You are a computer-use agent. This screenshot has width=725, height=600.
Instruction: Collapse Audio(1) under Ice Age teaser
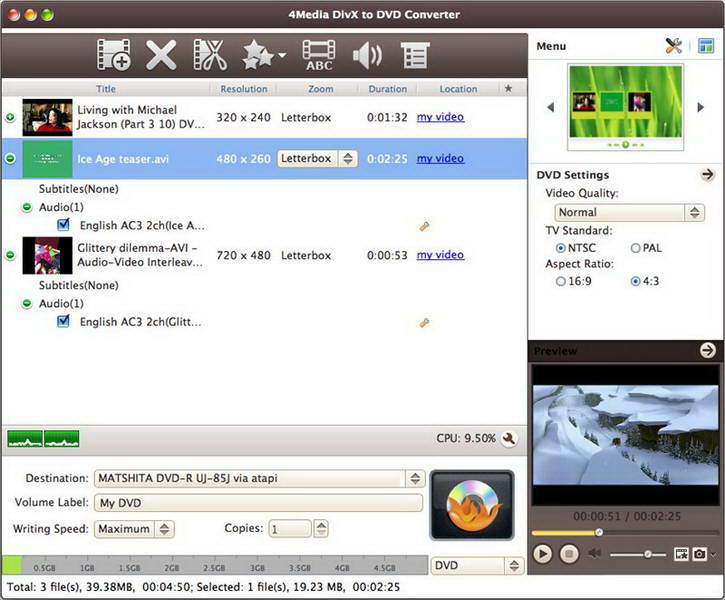[x=27, y=207]
